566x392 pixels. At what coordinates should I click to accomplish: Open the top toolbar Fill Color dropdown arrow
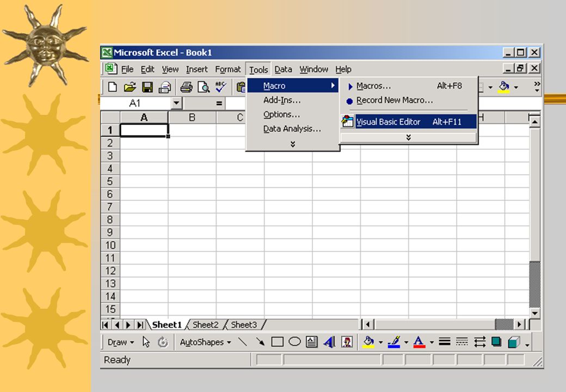click(516, 87)
